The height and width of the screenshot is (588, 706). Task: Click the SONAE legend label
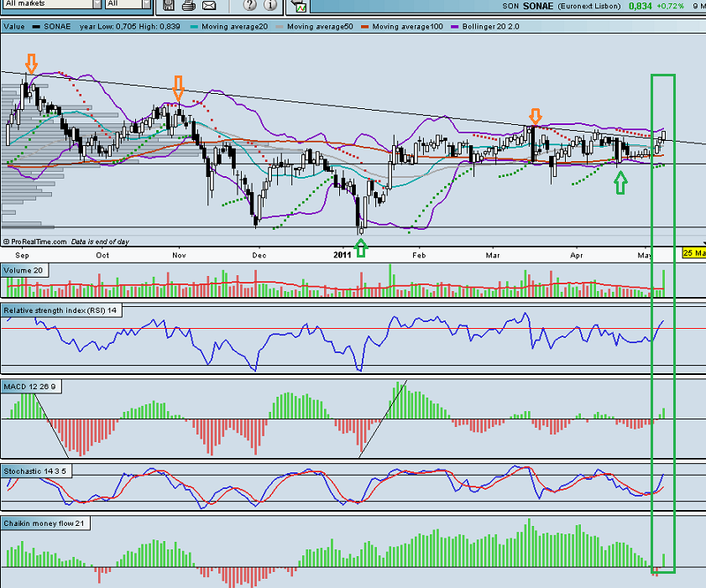point(57,27)
